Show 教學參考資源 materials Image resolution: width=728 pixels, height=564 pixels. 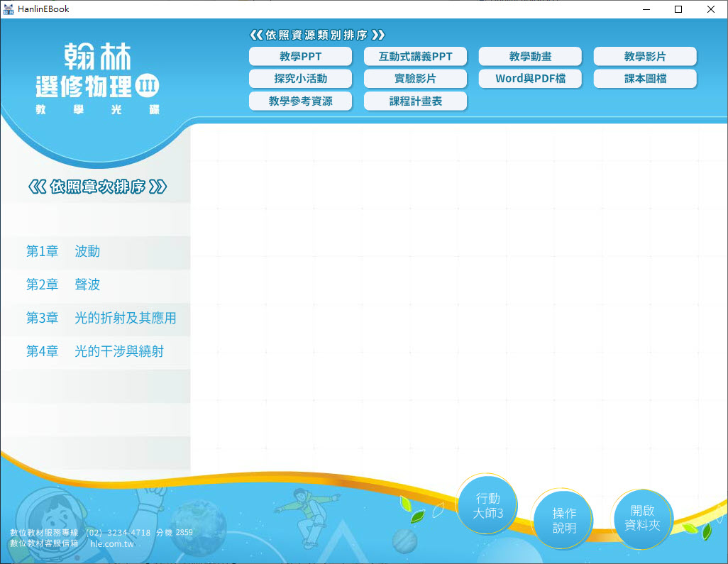pyautogui.click(x=300, y=101)
